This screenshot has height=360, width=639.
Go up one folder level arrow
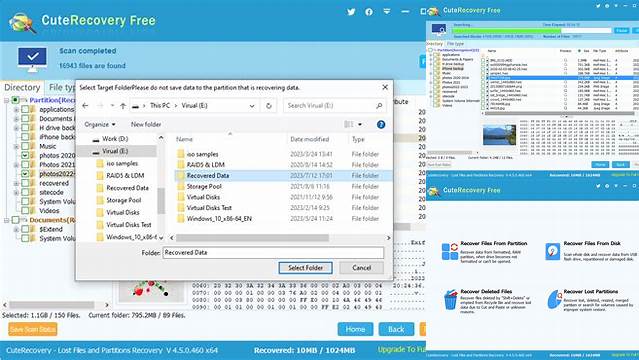pos(123,106)
